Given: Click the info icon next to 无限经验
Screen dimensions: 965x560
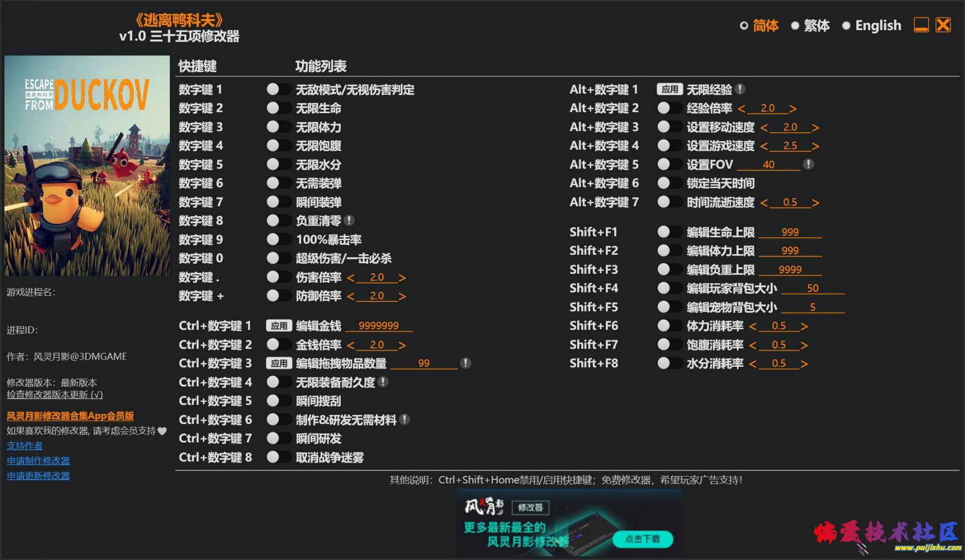Looking at the screenshot, I should 740,89.
